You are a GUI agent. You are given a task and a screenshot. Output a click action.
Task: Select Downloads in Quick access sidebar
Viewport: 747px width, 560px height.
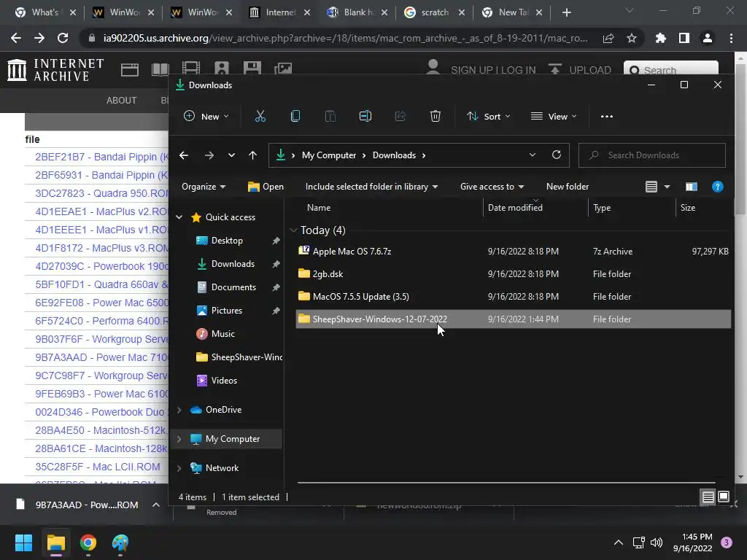click(233, 264)
